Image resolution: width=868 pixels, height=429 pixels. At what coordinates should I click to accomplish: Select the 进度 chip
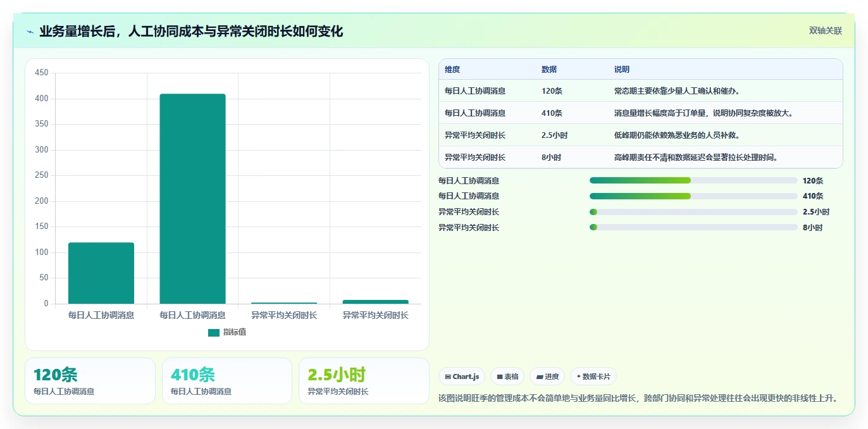click(x=547, y=376)
